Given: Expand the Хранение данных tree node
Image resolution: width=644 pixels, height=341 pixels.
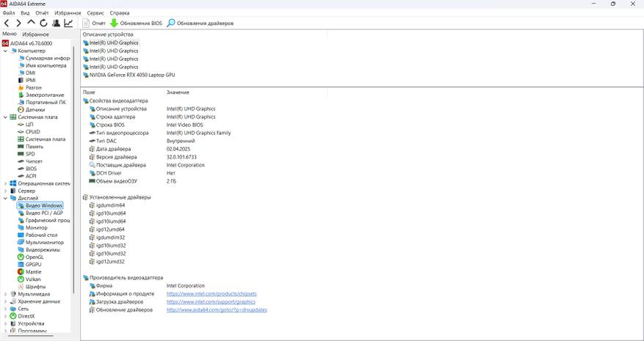Looking at the screenshot, I should click(5, 301).
